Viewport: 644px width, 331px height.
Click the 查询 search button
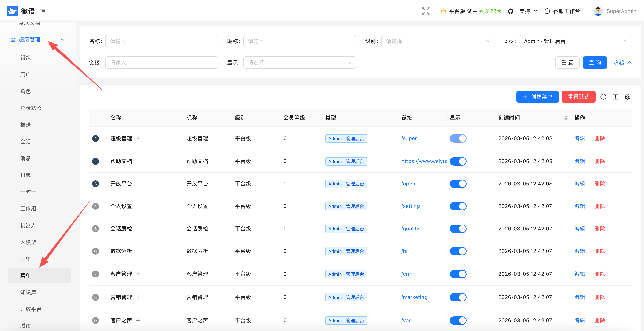(595, 62)
